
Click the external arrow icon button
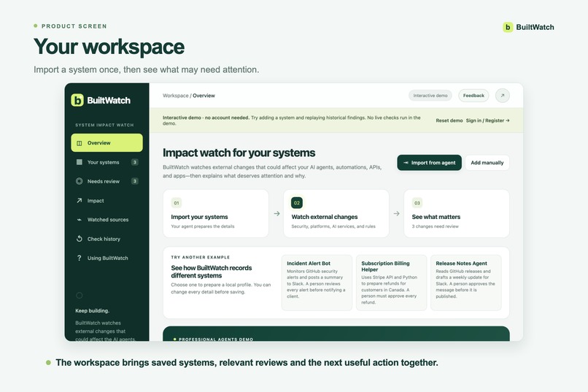[503, 96]
